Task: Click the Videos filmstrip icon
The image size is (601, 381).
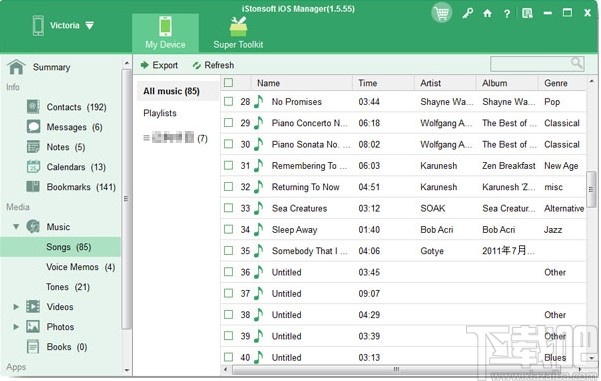Action: 33,306
